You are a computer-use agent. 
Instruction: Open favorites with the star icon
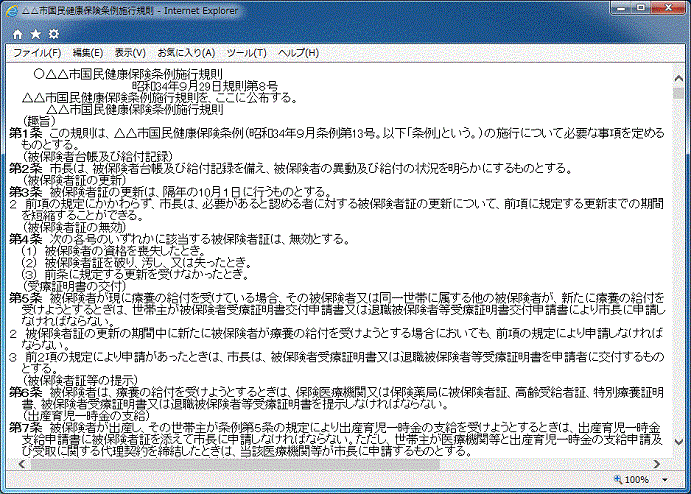tap(36, 33)
